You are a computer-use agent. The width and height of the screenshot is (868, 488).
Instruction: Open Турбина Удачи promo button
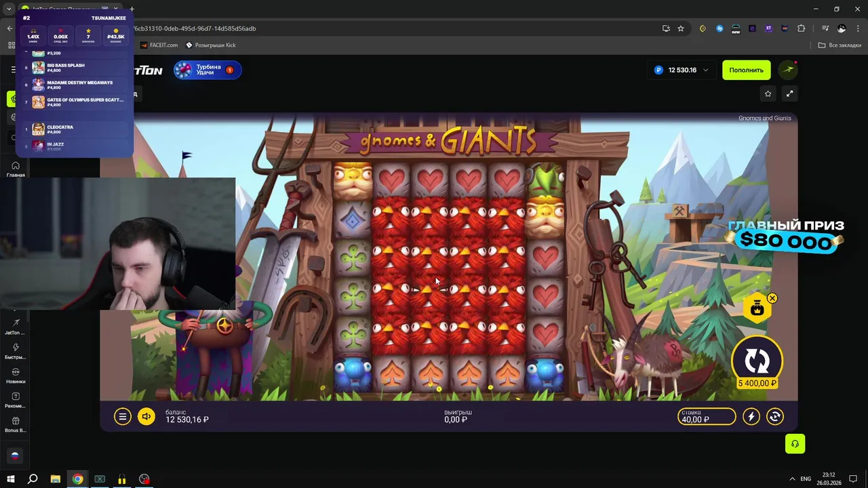click(x=208, y=70)
